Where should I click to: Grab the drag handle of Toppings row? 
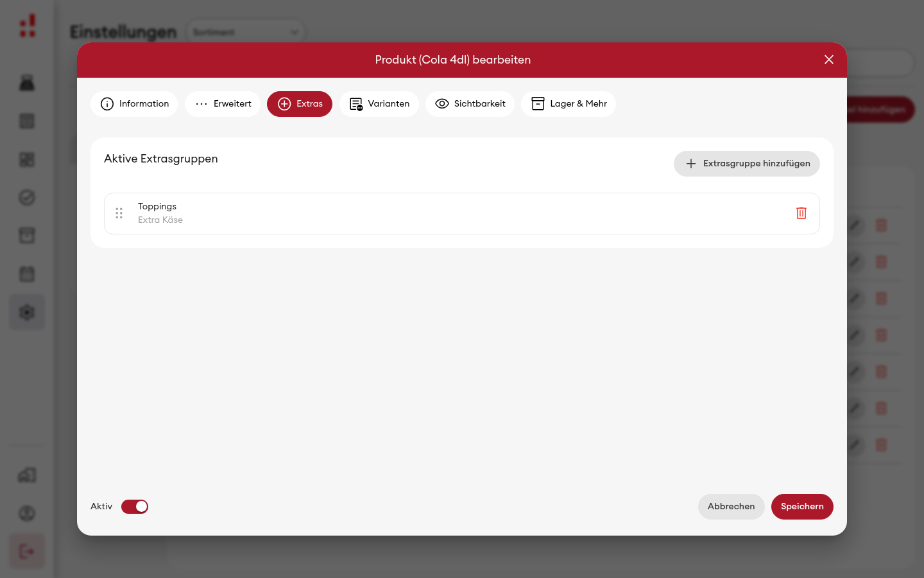(x=119, y=213)
